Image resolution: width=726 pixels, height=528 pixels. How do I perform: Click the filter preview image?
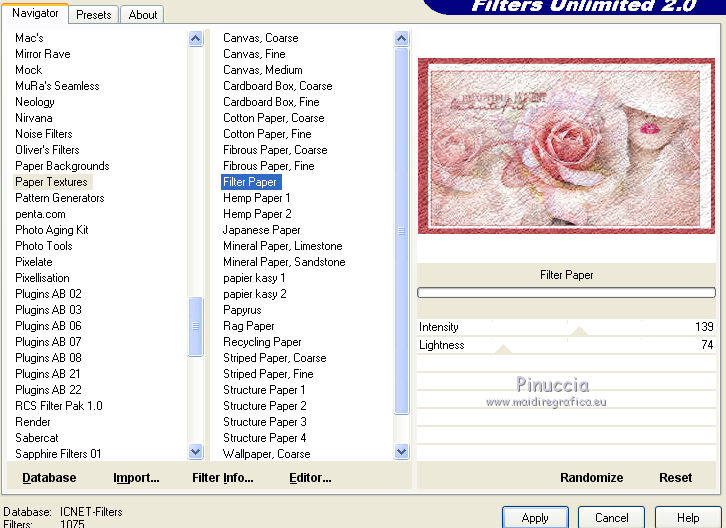pyautogui.click(x=566, y=146)
